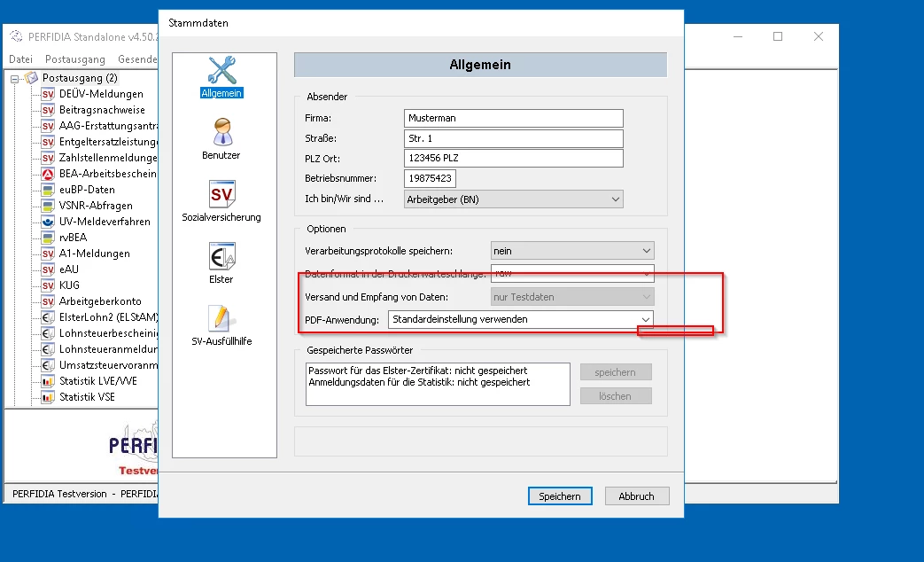
Task: Click the chart icon beside Statistik VSE
Action: (49, 397)
